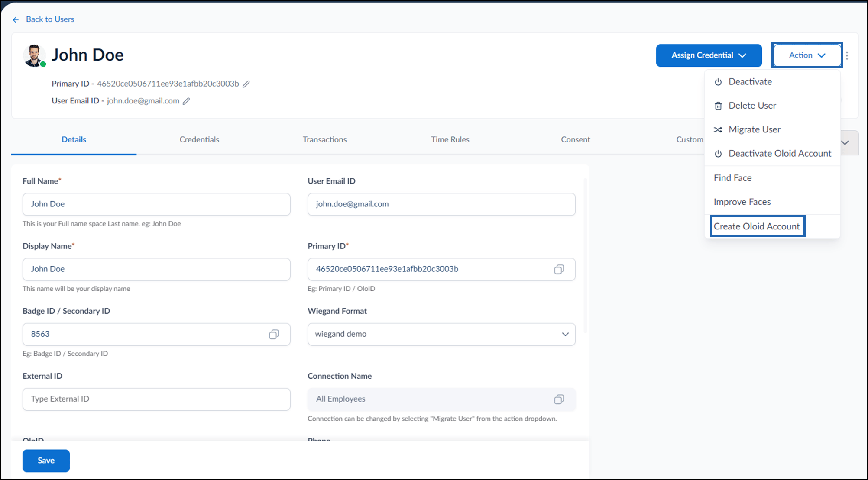This screenshot has height=480, width=868.
Task: Open the three-dot more options menu
Action: [x=847, y=55]
